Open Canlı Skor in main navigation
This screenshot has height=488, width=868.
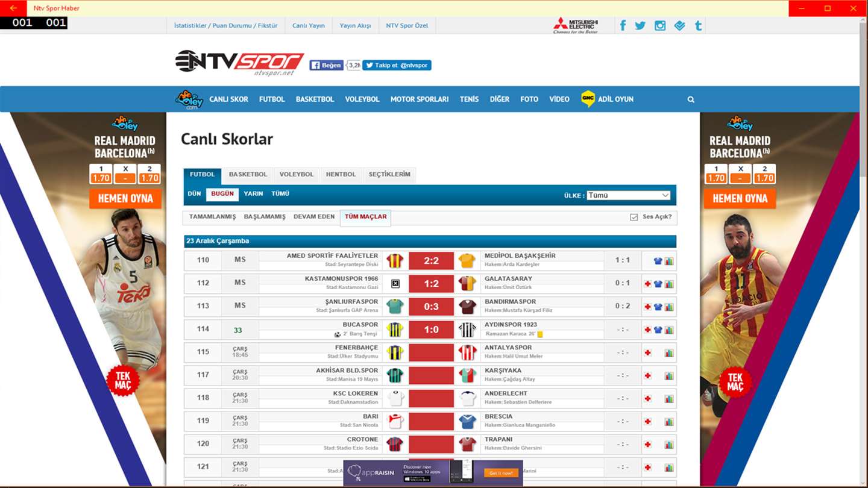(x=229, y=99)
